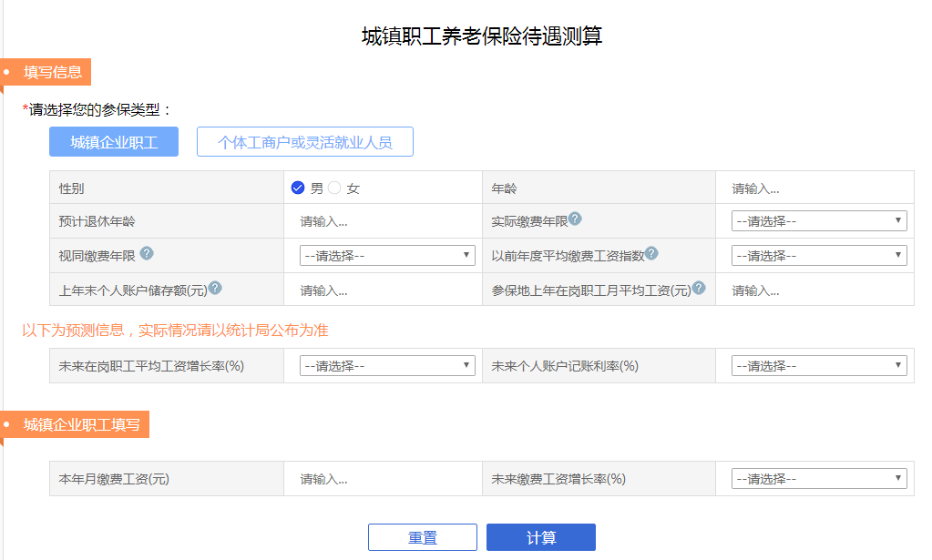Switch to 城镇企业职工 insurance type tab

pyautogui.click(x=114, y=142)
